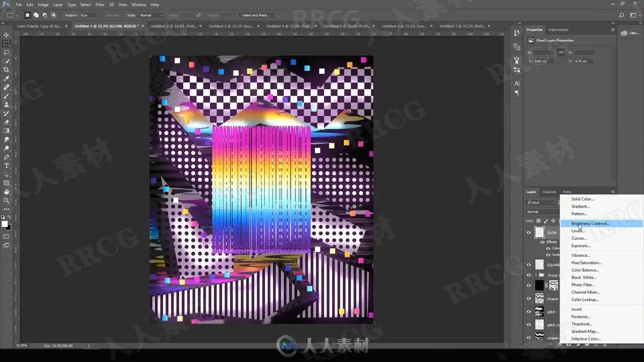Click Add to selection icon in options bar
Viewport: 644px width, 362px height.
pyautogui.click(x=36, y=15)
